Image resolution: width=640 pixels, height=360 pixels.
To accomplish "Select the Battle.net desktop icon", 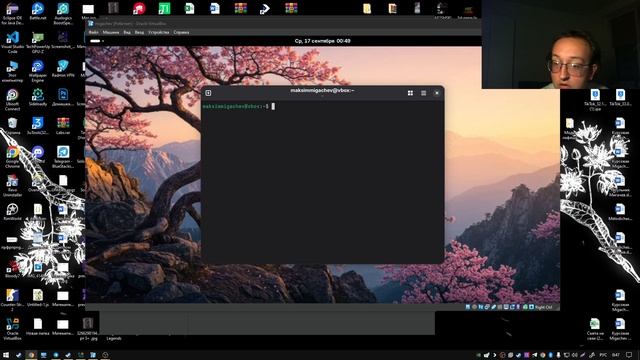I will 38,11.
